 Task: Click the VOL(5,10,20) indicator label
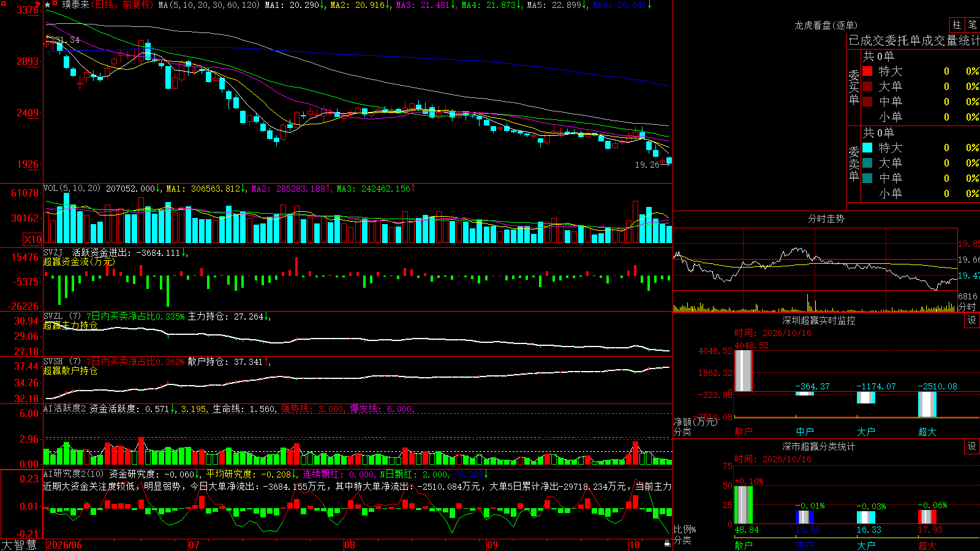tap(72, 189)
